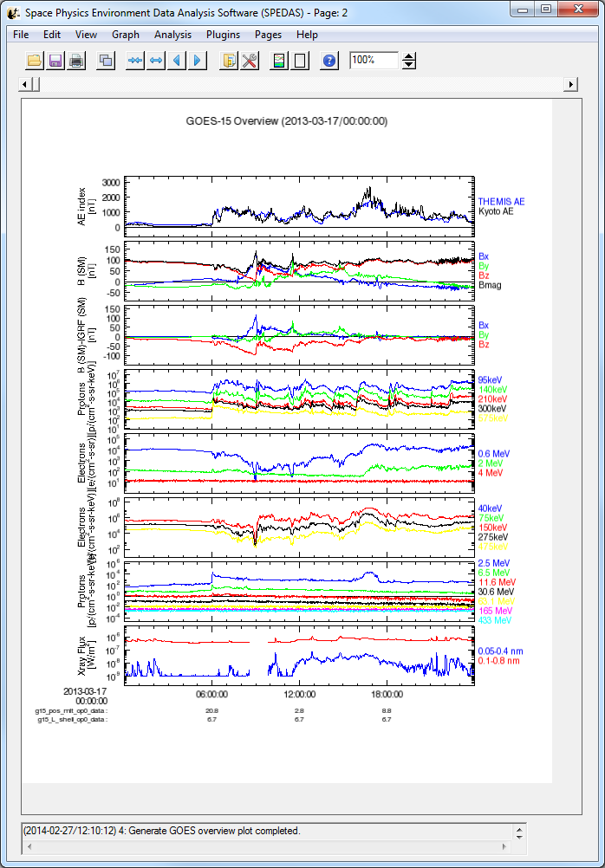Click the Print icon in toolbar
The image size is (605, 868).
click(x=76, y=61)
